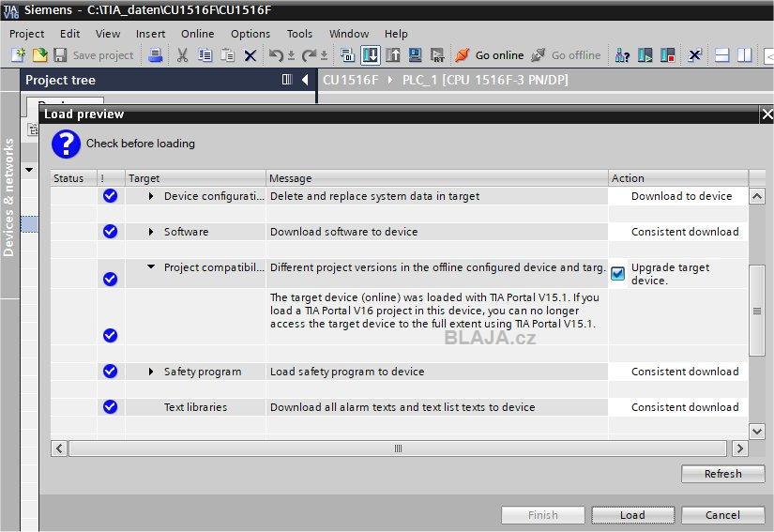Click the vertical scrollbar up arrow
The width and height of the screenshot is (774, 532).
(757, 196)
